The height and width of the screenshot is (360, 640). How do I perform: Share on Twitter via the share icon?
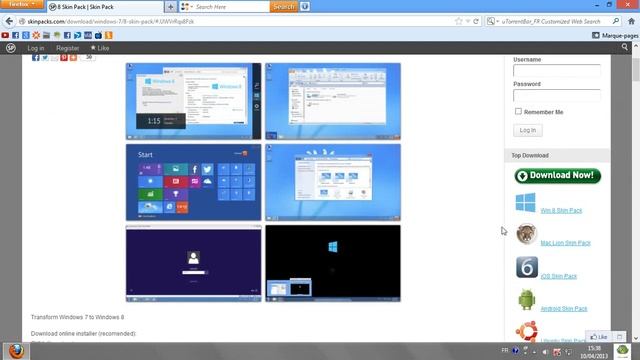coord(45,58)
